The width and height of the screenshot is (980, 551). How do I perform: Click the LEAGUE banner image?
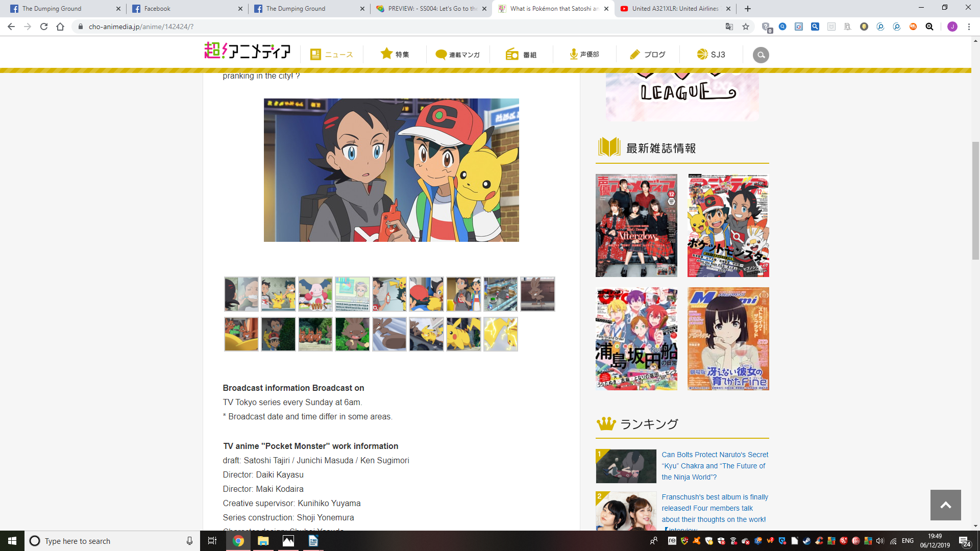coord(682,97)
